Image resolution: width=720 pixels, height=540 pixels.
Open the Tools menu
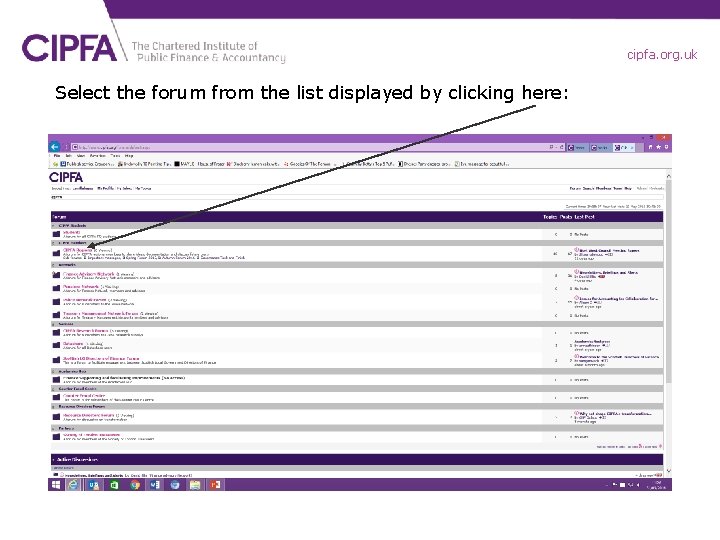coord(115,156)
